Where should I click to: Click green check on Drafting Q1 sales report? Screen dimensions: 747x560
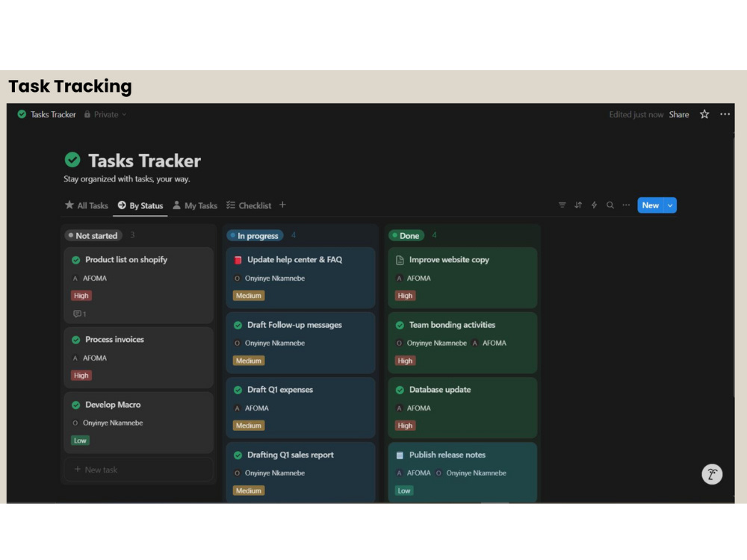(x=238, y=455)
